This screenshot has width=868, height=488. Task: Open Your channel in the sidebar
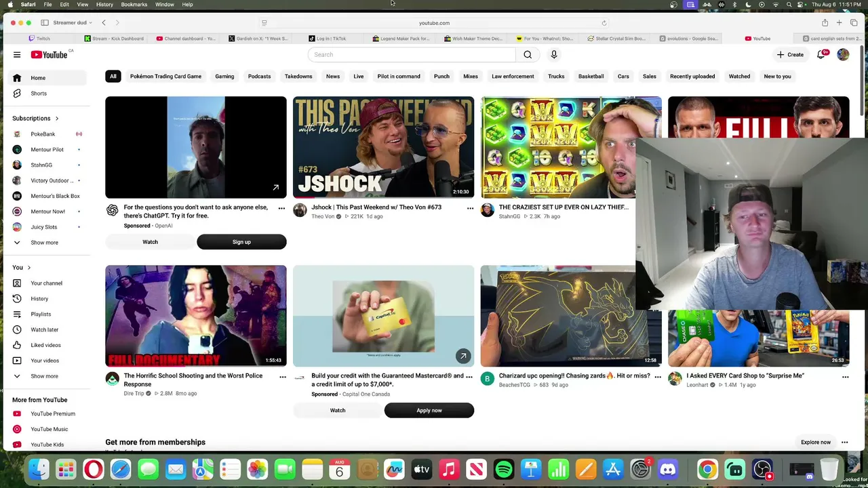tap(45, 283)
